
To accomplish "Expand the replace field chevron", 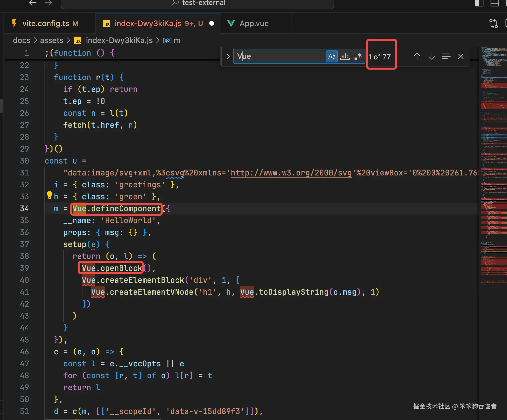I will 228,56.
